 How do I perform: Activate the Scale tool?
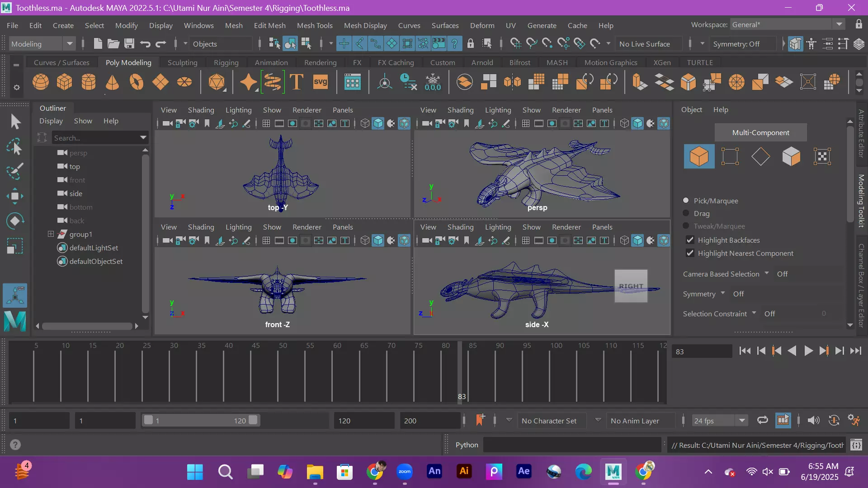15,246
